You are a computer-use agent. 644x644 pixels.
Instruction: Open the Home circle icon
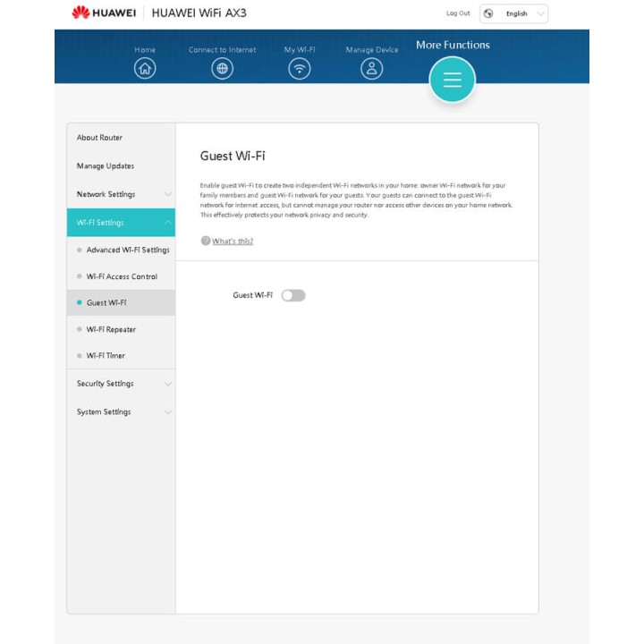click(x=145, y=68)
